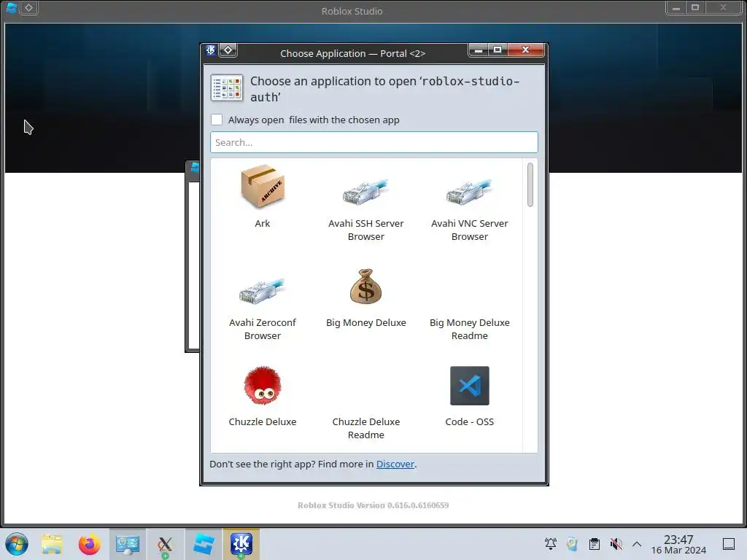Switch to the X application in the taskbar

pos(166,544)
